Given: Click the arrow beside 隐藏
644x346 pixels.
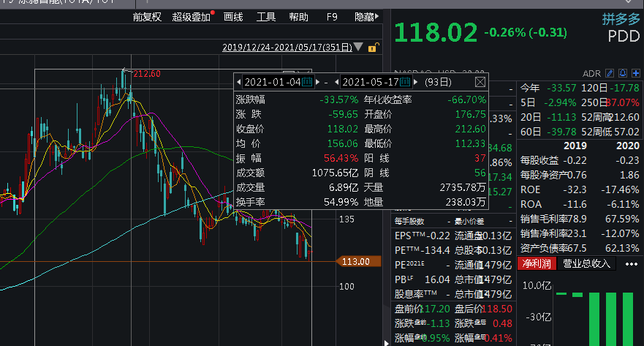Looking at the screenshot, I should [x=376, y=16].
